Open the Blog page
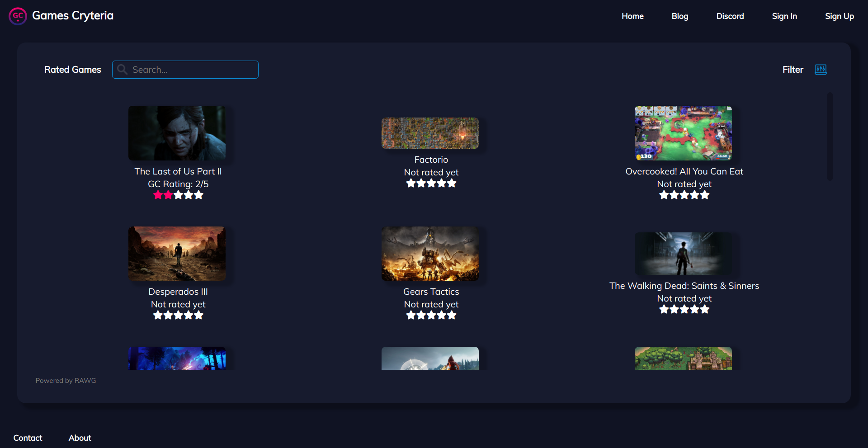The height and width of the screenshot is (448, 868). (680, 16)
